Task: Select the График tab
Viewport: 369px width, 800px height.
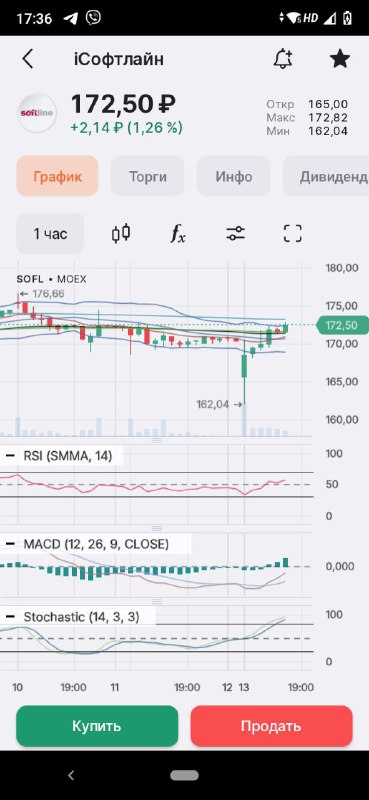Action: (x=57, y=177)
